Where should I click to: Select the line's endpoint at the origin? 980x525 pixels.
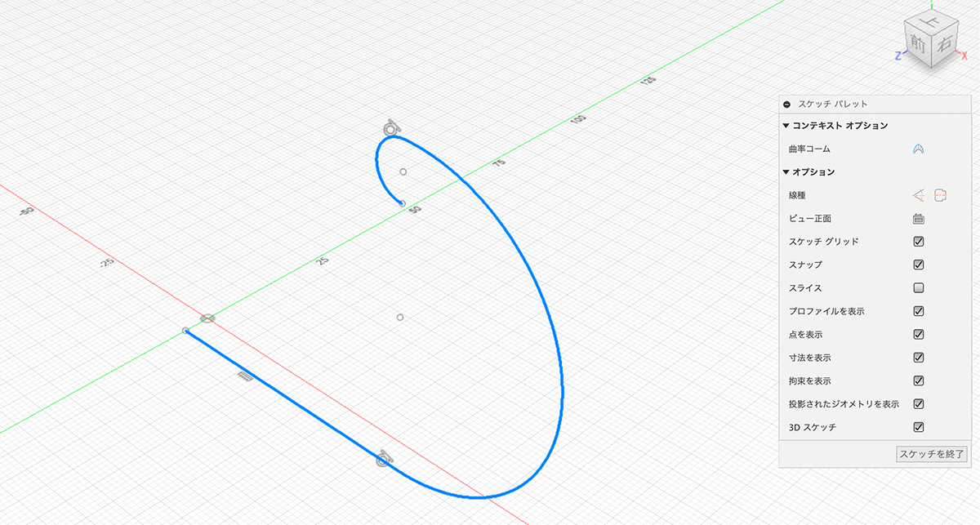186,331
